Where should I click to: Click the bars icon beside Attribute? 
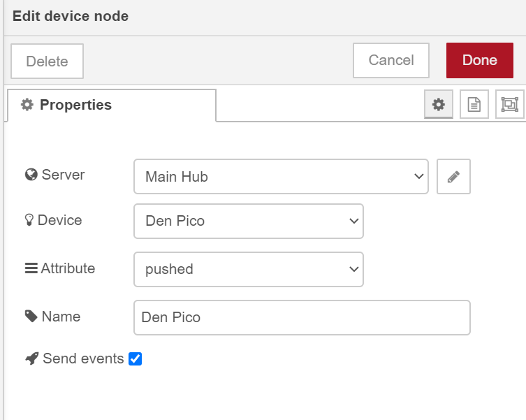pyautogui.click(x=31, y=268)
